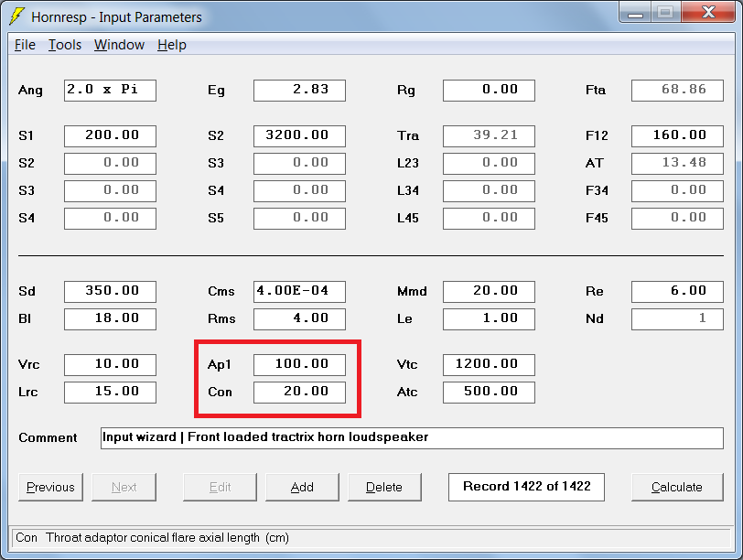Select the L23 input field
This screenshot has width=743, height=560.
click(489, 164)
